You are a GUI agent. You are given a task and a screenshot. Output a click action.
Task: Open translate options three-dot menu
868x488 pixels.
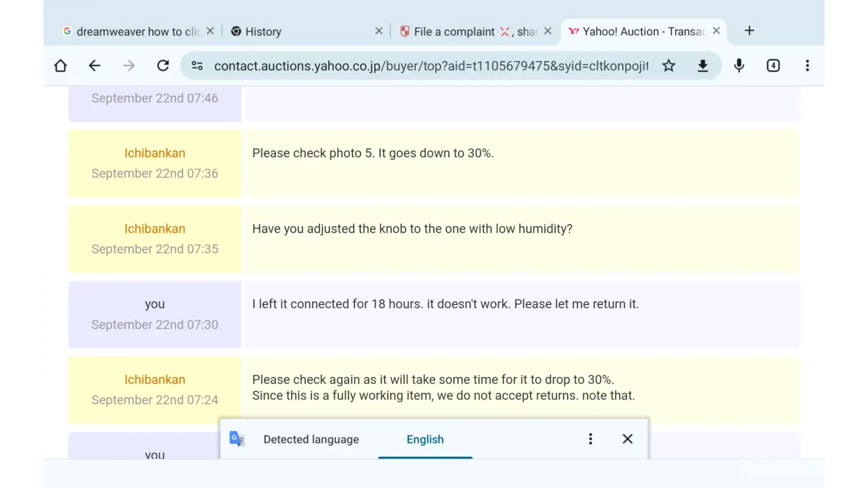click(x=591, y=439)
